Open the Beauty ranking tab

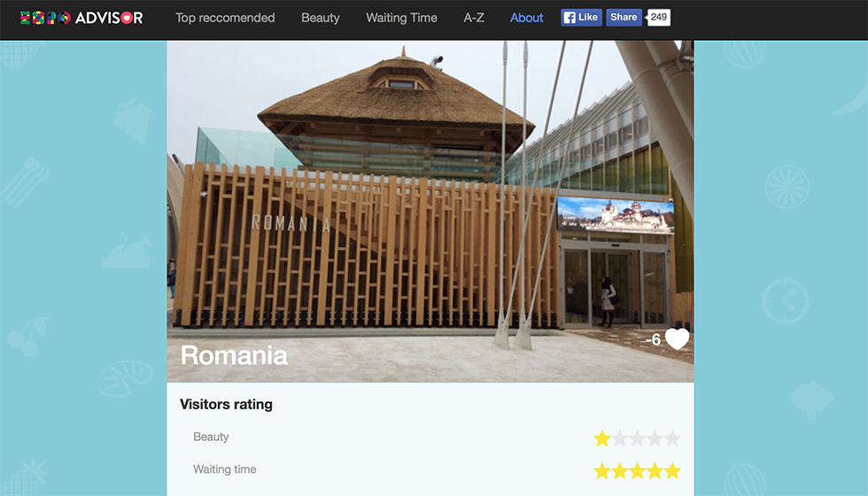point(321,18)
